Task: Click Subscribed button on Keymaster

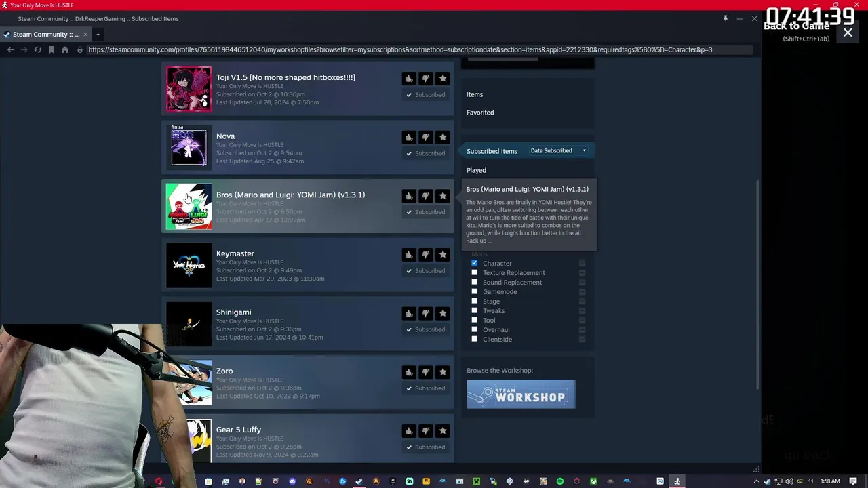Action: (x=426, y=271)
